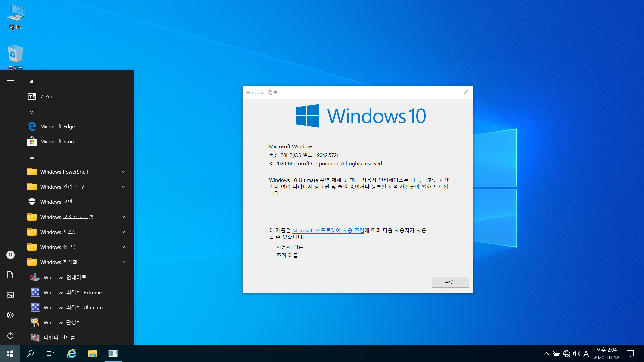Open the user account icon in Start
644x362 pixels.
(x=10, y=255)
